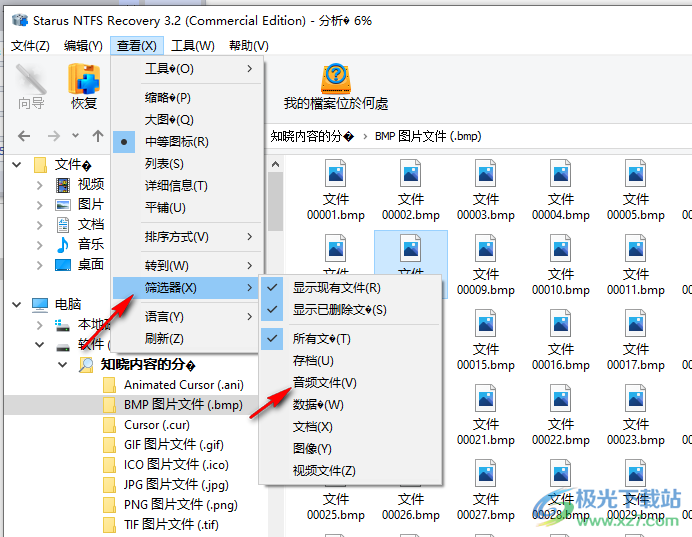Open the 语言(Y) submenu
This screenshot has height=537, width=692.
pyautogui.click(x=187, y=316)
